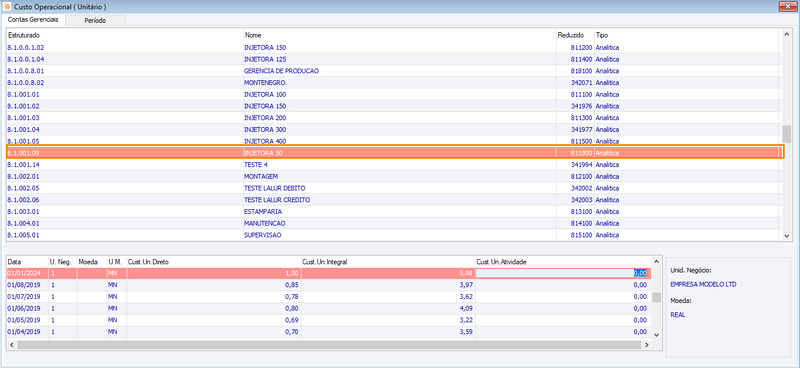Click reduced code 342071

[582, 83]
